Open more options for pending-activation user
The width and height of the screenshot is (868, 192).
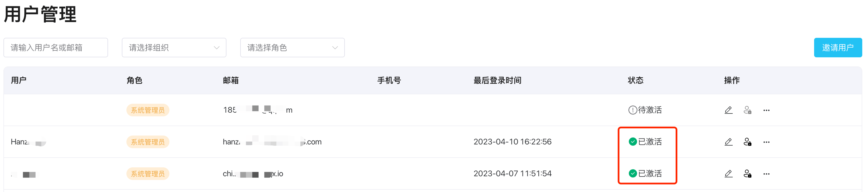click(766, 110)
